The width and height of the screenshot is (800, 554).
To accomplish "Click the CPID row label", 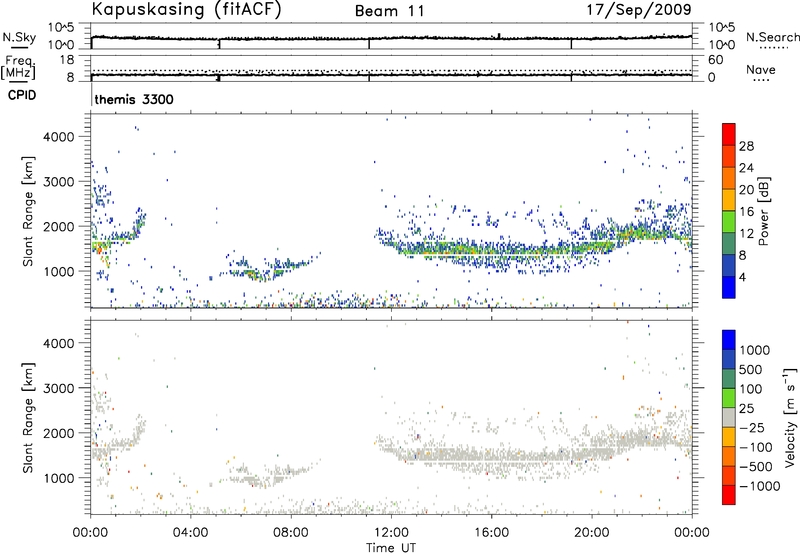I will pos(22,95).
